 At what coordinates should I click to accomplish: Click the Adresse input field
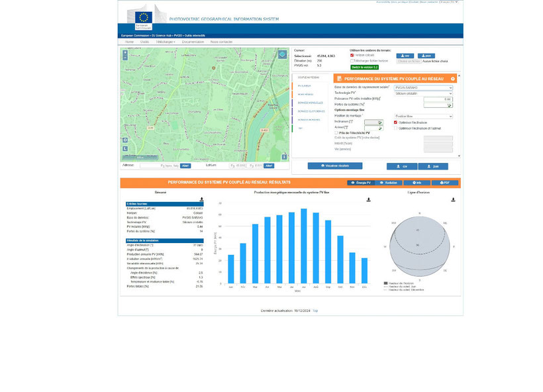click(x=160, y=166)
